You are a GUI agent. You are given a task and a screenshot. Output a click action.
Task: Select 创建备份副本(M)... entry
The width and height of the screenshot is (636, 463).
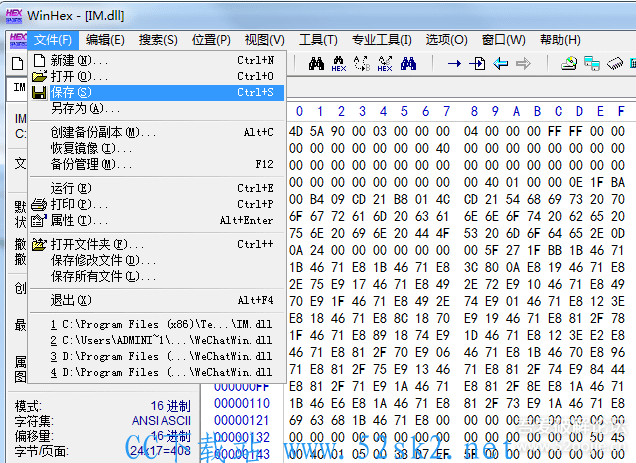point(157,132)
